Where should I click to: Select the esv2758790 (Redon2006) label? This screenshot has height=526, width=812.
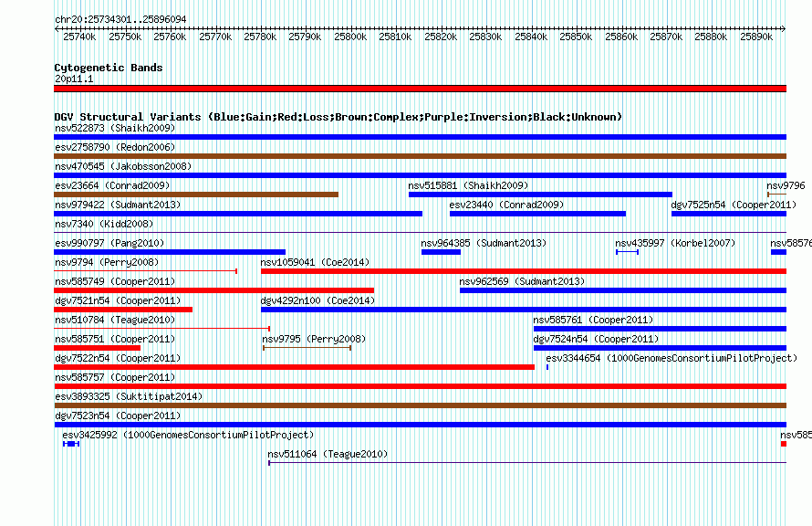click(115, 147)
